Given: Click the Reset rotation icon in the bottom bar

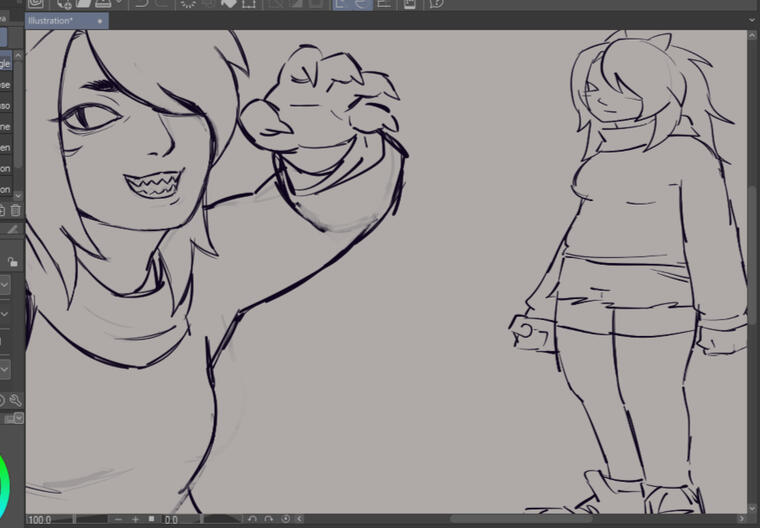Looking at the screenshot, I should [x=285, y=520].
